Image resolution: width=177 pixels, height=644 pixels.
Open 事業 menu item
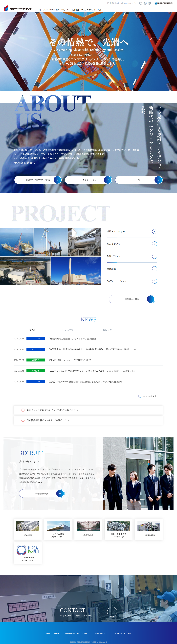pyautogui.click(x=63, y=10)
